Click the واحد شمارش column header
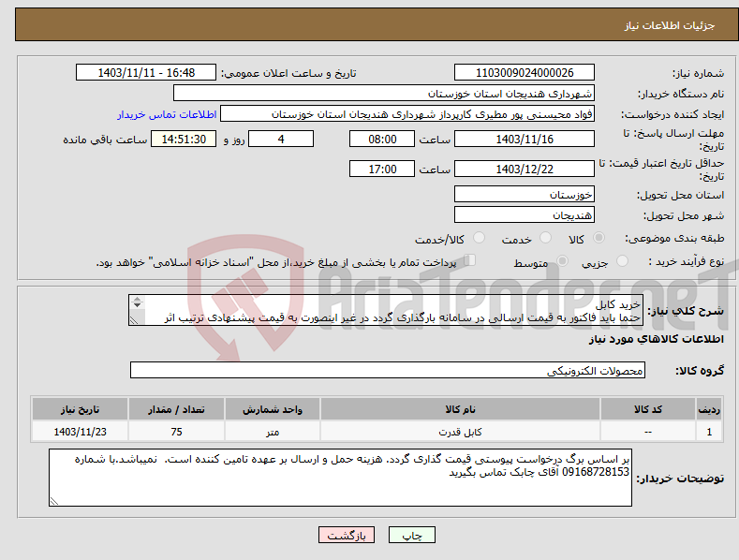 coord(273,409)
